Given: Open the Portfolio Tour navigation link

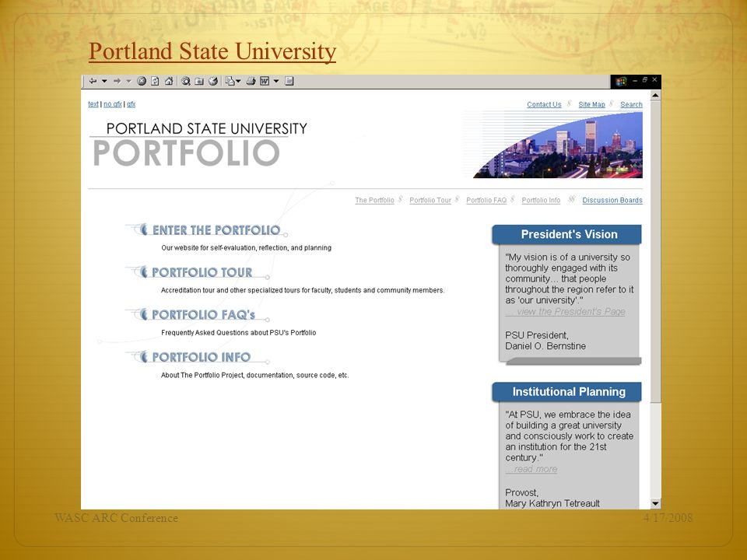Looking at the screenshot, I should (430, 200).
